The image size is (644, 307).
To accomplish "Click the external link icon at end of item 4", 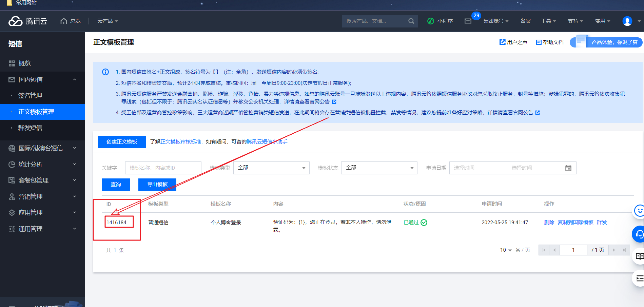I will (538, 113).
